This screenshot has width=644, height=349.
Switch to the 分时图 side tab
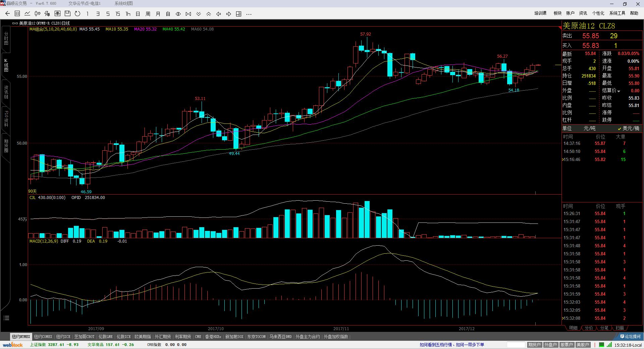click(x=6, y=38)
